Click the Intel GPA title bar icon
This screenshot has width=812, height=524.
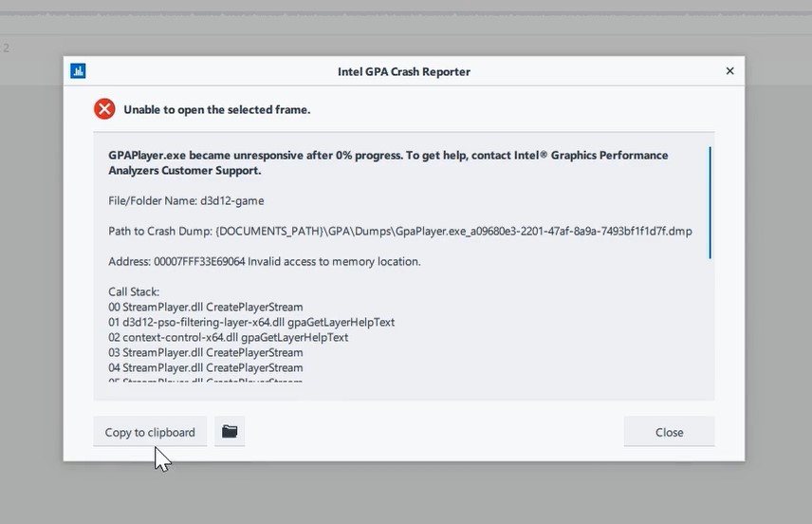click(x=78, y=71)
